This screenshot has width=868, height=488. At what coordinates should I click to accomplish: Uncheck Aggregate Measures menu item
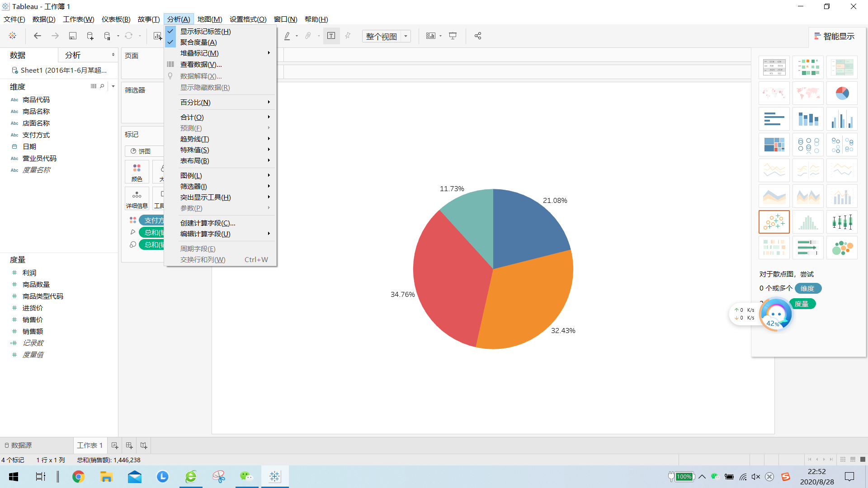(x=221, y=42)
